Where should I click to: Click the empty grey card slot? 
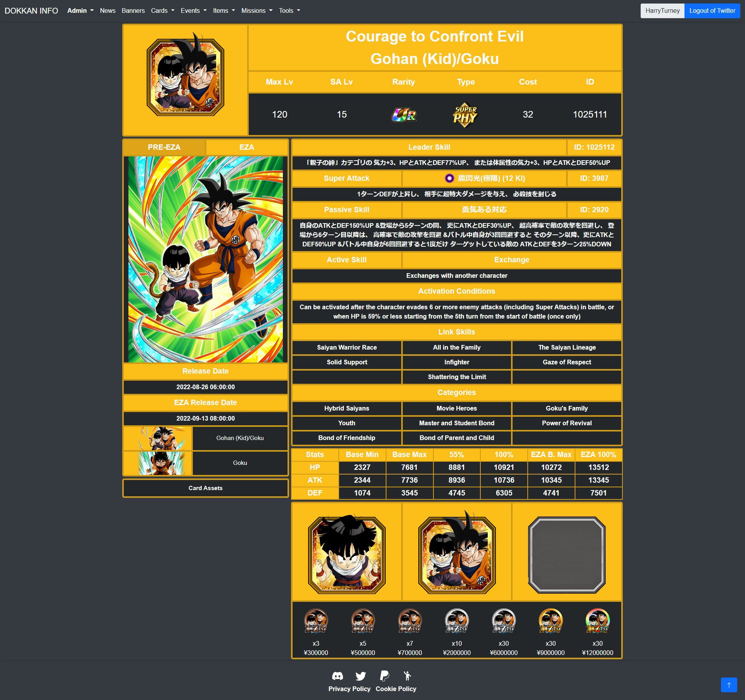click(x=567, y=555)
